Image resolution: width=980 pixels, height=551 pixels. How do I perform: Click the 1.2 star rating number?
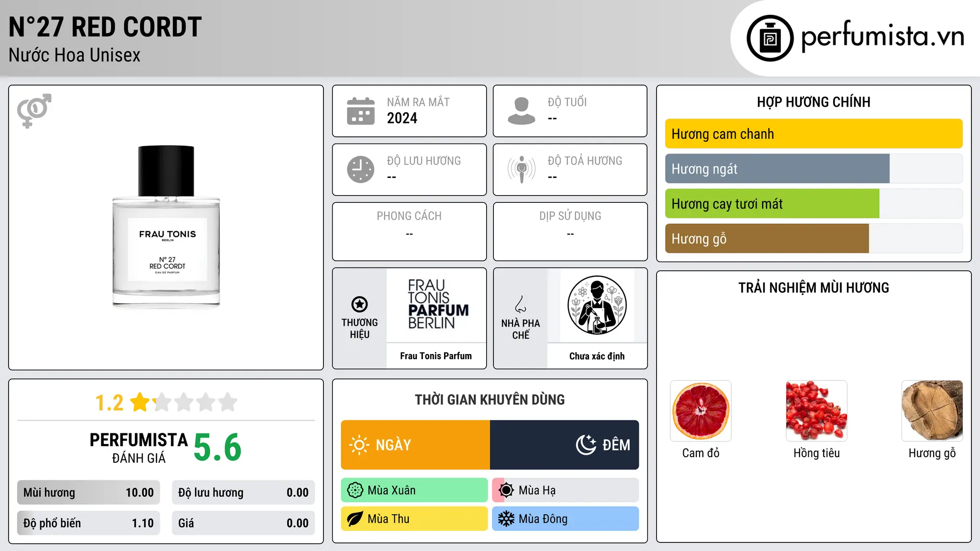pyautogui.click(x=109, y=403)
